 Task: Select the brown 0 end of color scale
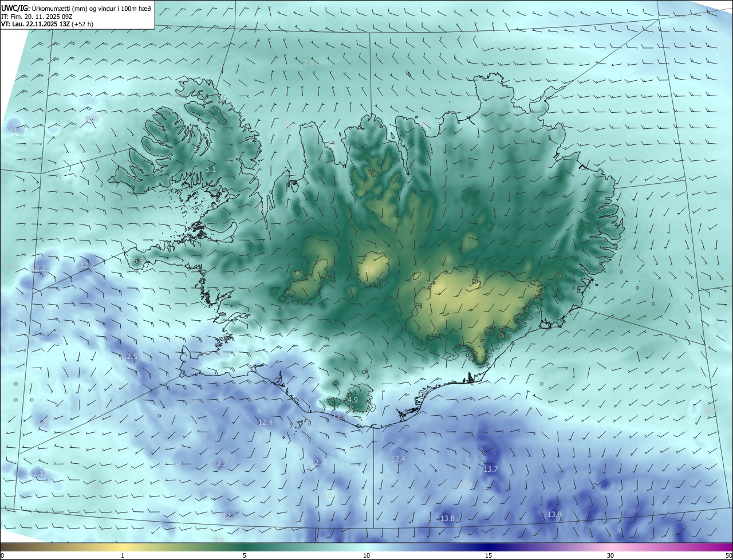pos(2,555)
